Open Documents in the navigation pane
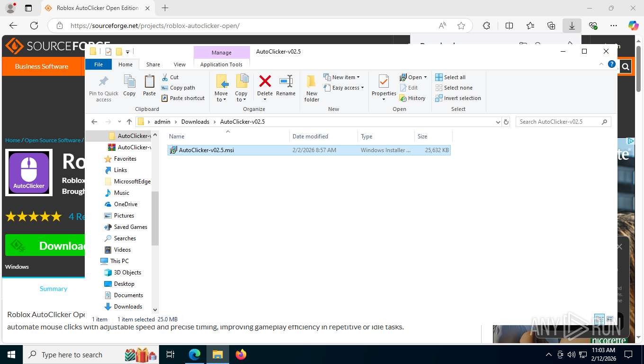The width and height of the screenshot is (644, 364). 128,295
